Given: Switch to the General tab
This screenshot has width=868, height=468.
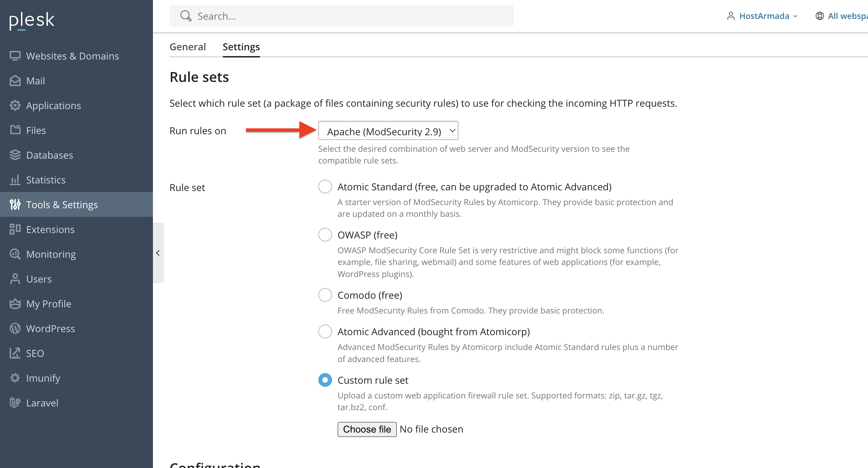Looking at the screenshot, I should pyautogui.click(x=187, y=47).
